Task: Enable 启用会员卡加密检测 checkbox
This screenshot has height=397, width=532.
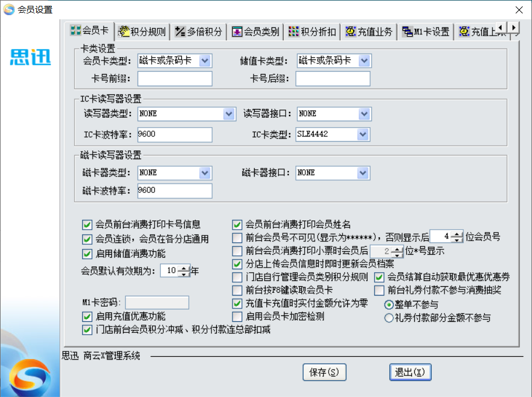Action: [237, 317]
